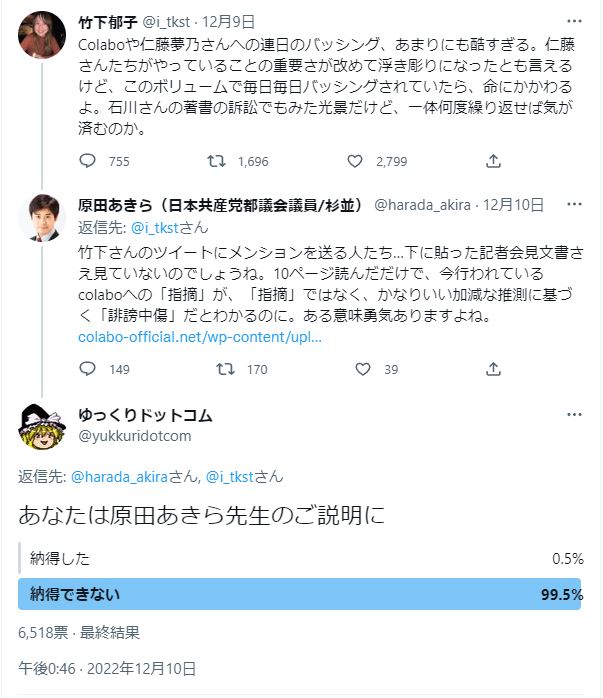Viewport: 603px width, 698px height.
Task: Open more options for ゆっくりドットコム's tweet
Action: pyautogui.click(x=574, y=415)
